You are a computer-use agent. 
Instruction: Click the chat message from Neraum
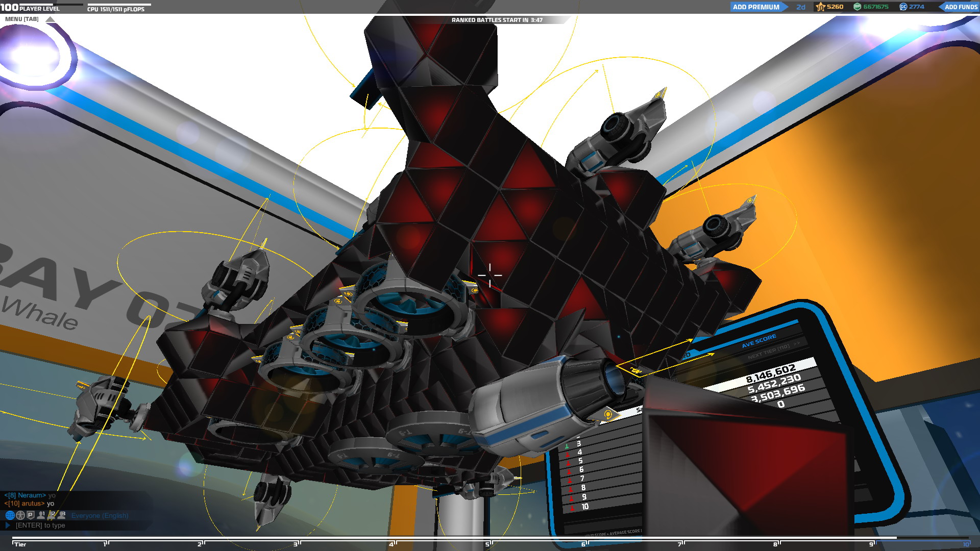pyautogui.click(x=30, y=495)
